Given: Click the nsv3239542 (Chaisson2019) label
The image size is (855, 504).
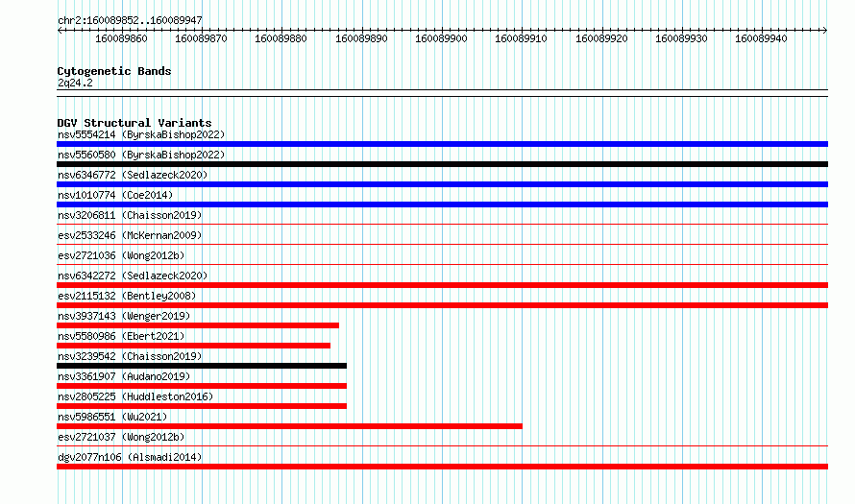Looking at the screenshot, I should (130, 356).
